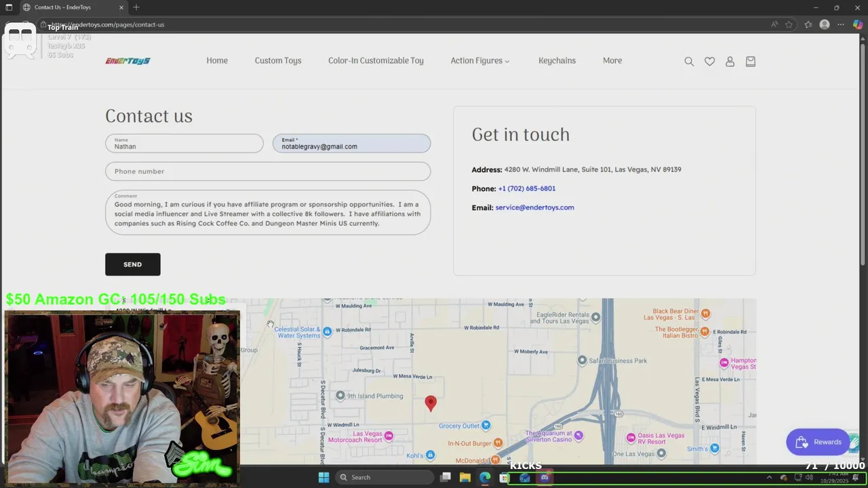Click the Aquarium at Silverton Casino marker
The image size is (868, 488).
click(x=578, y=435)
